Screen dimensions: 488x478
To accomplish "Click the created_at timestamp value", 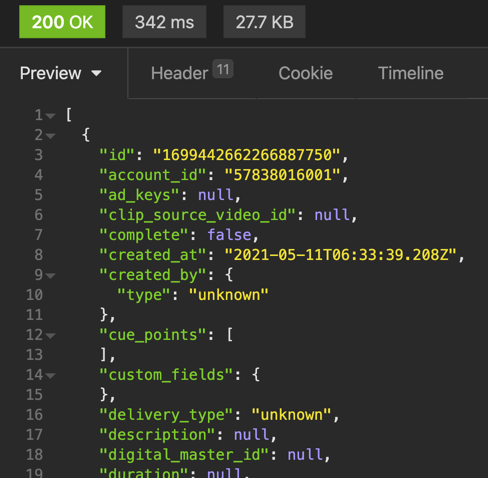I will coord(341,255).
